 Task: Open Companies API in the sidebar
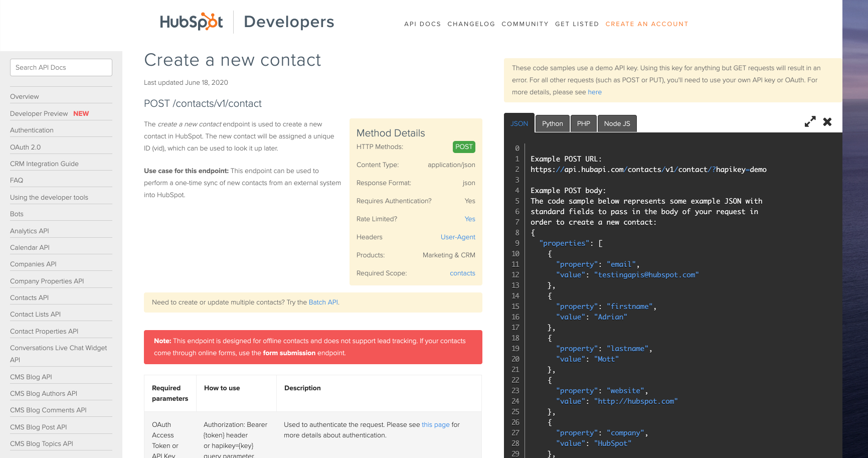click(x=33, y=264)
